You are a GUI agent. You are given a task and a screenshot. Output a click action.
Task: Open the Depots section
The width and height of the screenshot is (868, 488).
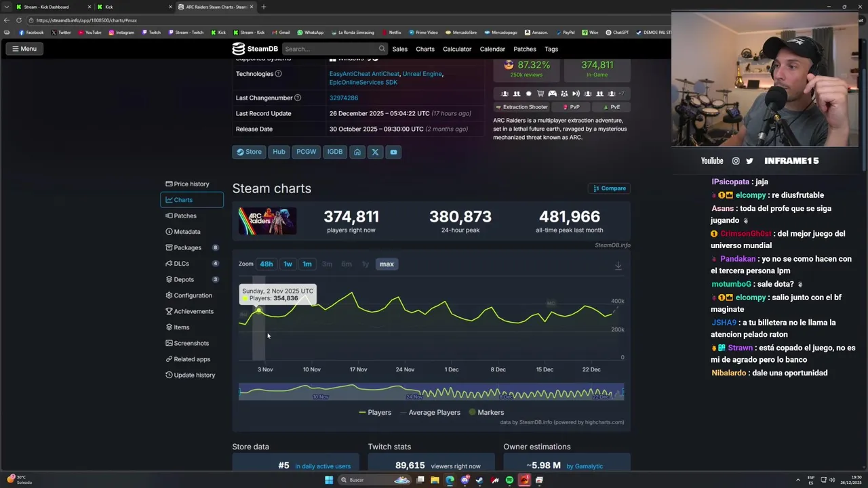click(192, 279)
